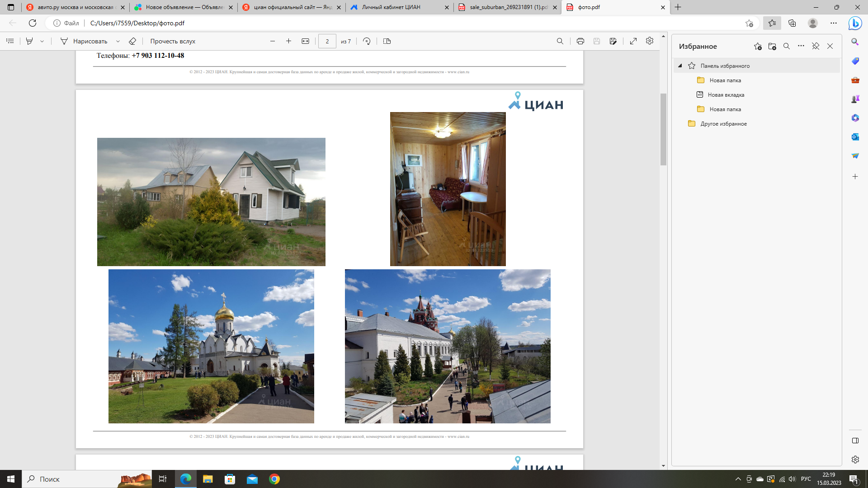Image resolution: width=868 pixels, height=488 pixels.
Task: Click the PDF vertical scrollbar thumb
Action: (x=663, y=129)
